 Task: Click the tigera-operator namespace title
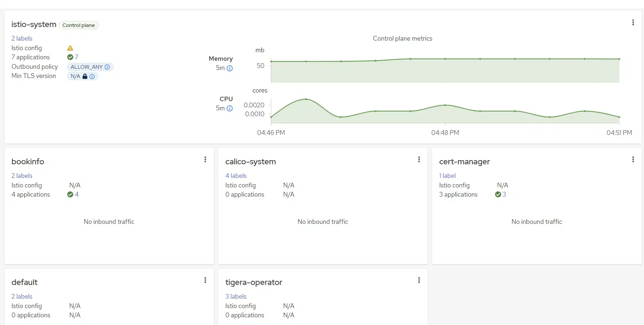(x=254, y=282)
